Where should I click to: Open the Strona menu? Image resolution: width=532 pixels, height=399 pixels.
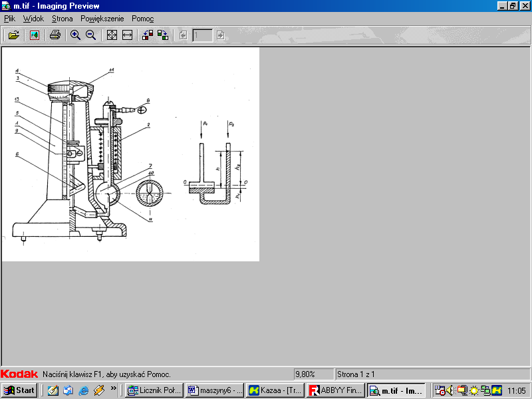(62, 19)
